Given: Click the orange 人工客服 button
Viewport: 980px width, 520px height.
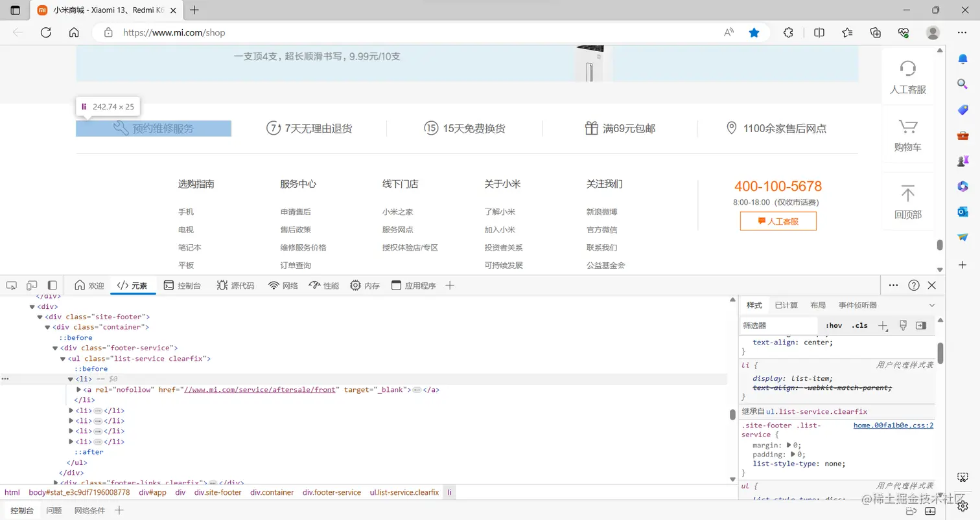Looking at the screenshot, I should (x=778, y=221).
